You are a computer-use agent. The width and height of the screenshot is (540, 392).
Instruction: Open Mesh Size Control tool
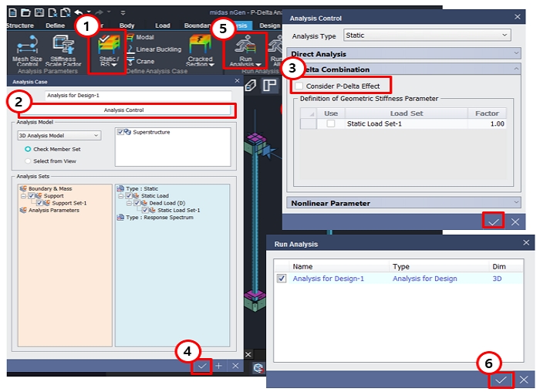pyautogui.click(x=28, y=51)
